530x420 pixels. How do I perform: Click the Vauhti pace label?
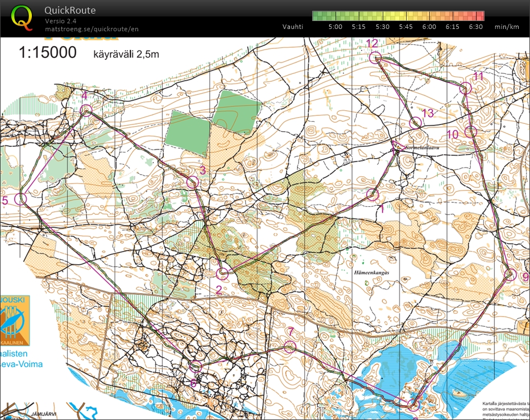pyautogui.click(x=292, y=27)
